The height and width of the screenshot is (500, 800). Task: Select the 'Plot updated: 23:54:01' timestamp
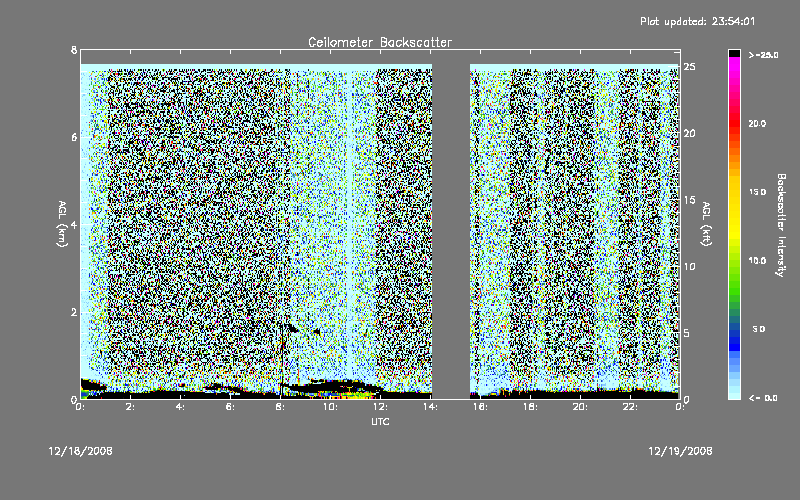click(697, 21)
